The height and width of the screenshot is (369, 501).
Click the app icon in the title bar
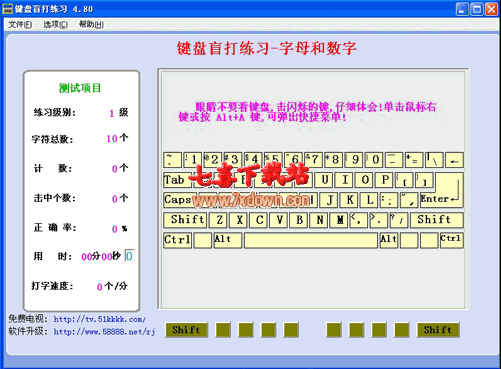(x=7, y=9)
